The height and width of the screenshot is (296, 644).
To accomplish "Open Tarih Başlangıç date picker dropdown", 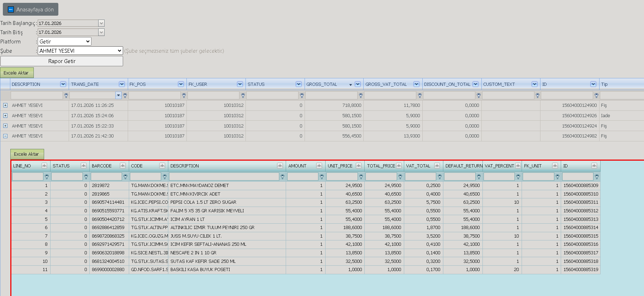I will (x=101, y=23).
